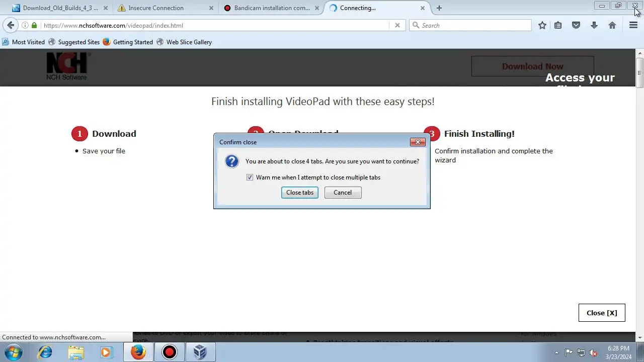The image size is (644, 362).
Task: Click the page vertical scrollbar thumb
Action: click(x=640, y=73)
